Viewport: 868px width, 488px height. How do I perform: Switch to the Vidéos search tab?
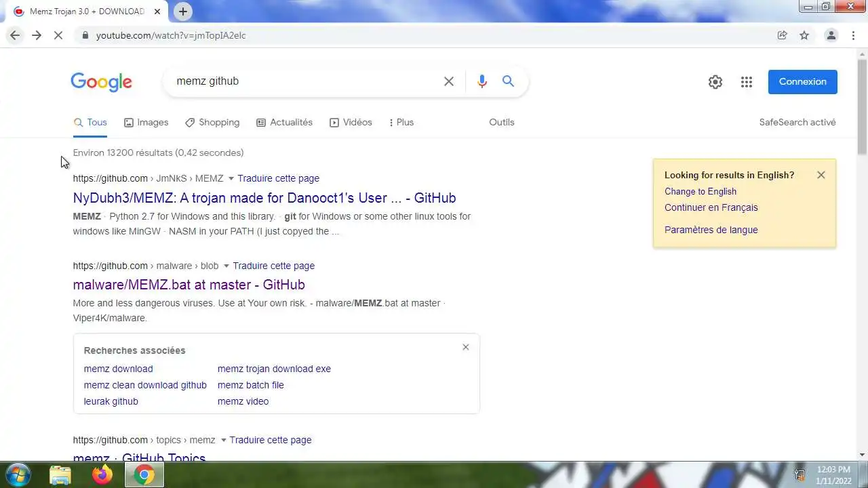pyautogui.click(x=351, y=123)
